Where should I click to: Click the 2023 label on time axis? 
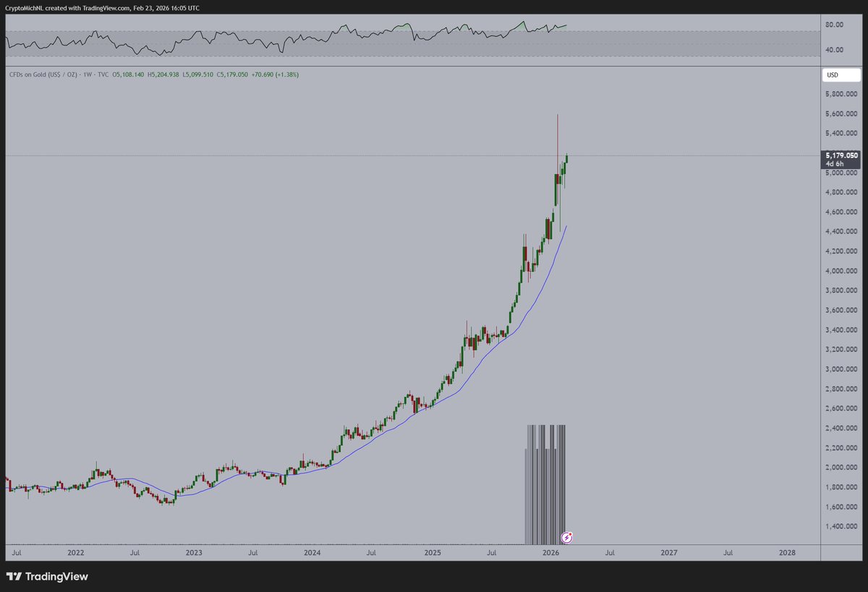coord(193,553)
